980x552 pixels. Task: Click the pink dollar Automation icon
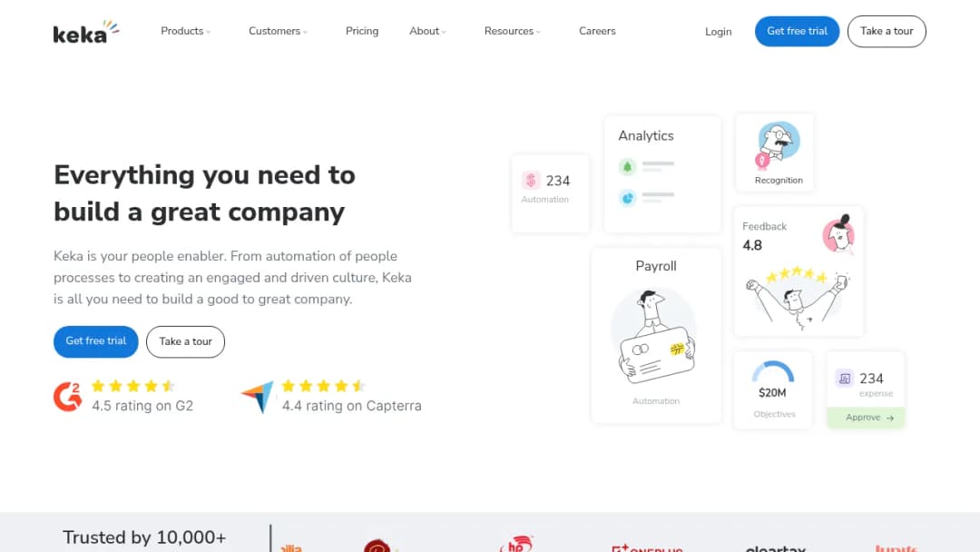click(531, 180)
